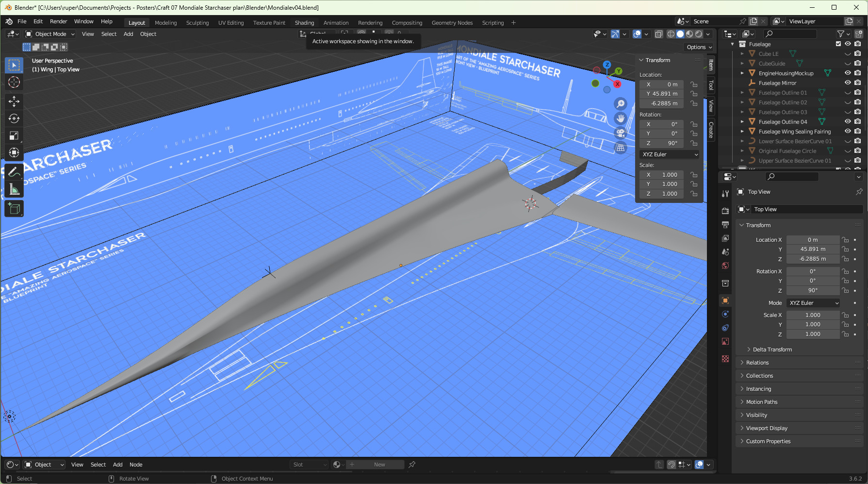Uncheck the Fuselage collection checkbox

(x=838, y=44)
